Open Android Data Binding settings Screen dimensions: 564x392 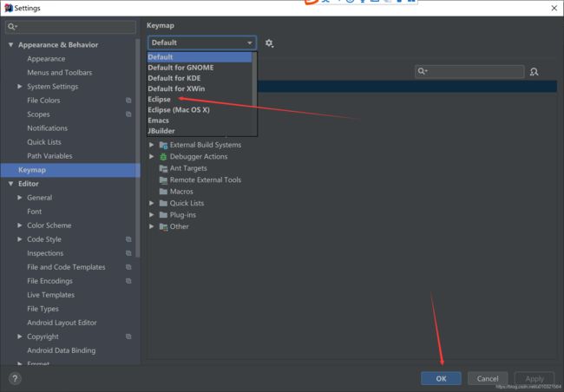pos(62,350)
